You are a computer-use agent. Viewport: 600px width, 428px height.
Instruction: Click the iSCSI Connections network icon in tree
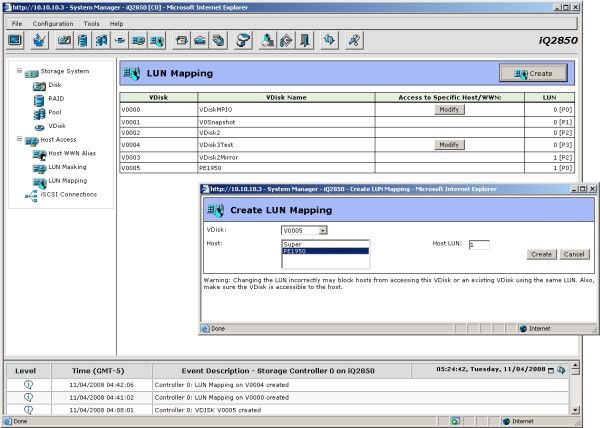coord(31,196)
